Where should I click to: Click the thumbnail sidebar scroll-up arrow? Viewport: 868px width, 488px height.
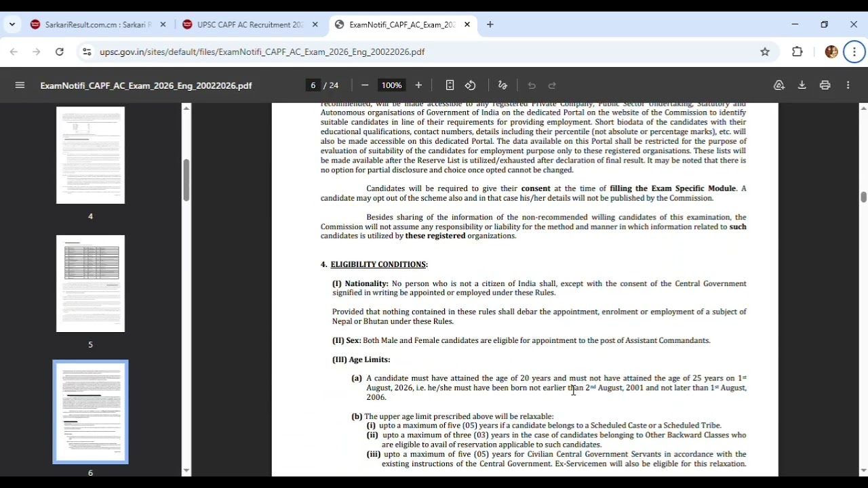point(186,108)
